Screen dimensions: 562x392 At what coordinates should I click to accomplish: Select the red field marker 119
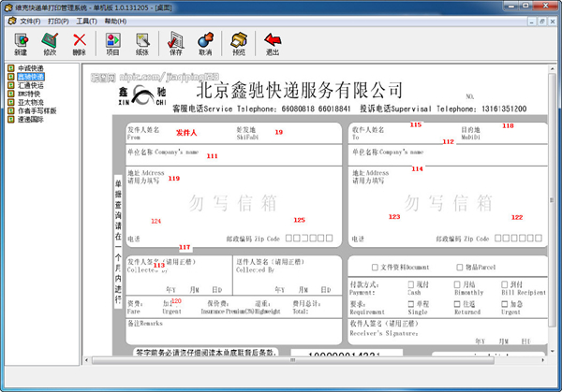174,179
